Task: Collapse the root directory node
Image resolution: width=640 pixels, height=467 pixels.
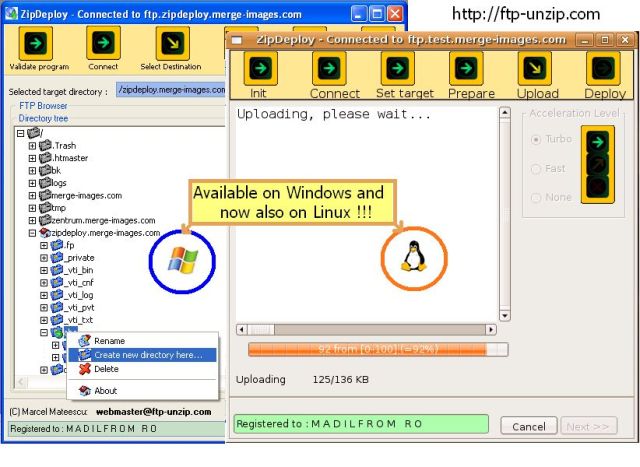Action: [20, 133]
